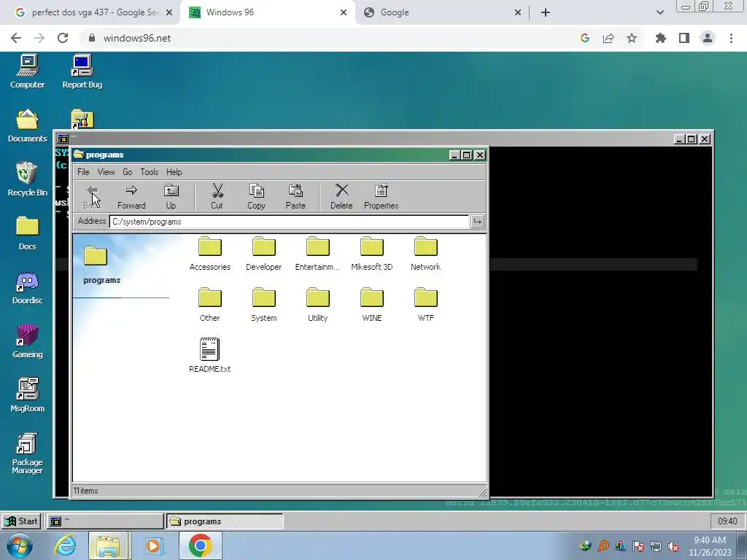747x560 pixels.
Task: Switch to the Google browser tab
Action: point(441,12)
